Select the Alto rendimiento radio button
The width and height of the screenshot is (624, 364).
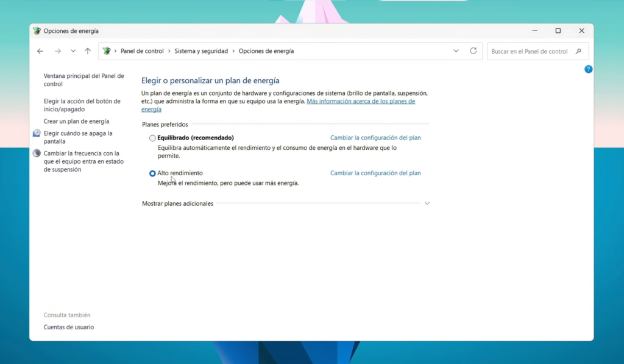152,173
